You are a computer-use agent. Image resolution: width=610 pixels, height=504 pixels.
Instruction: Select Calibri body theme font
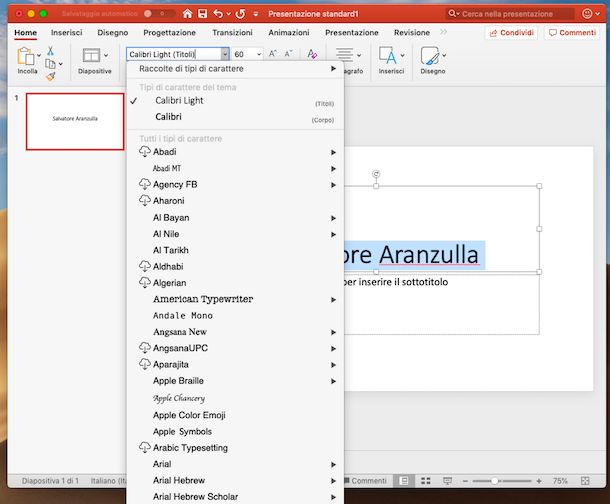[x=235, y=117]
